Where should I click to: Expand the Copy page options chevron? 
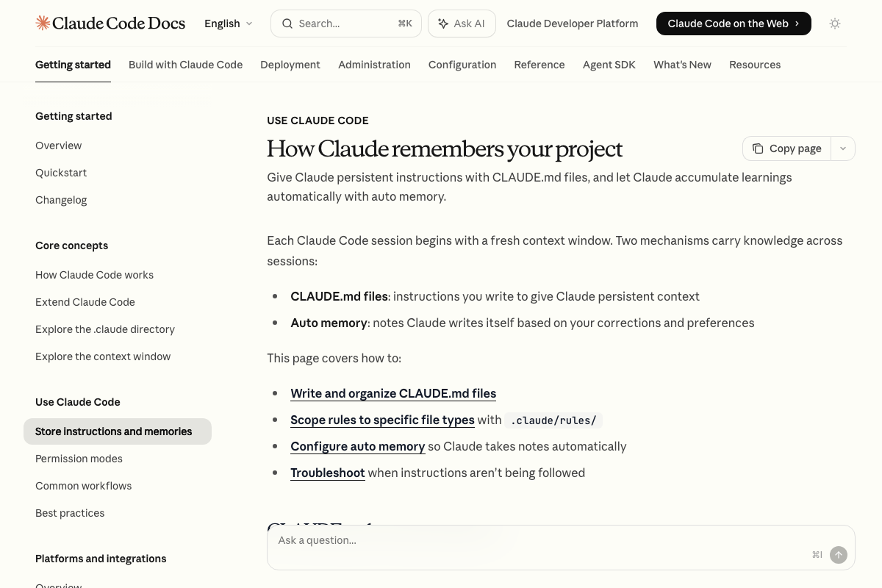(843, 148)
